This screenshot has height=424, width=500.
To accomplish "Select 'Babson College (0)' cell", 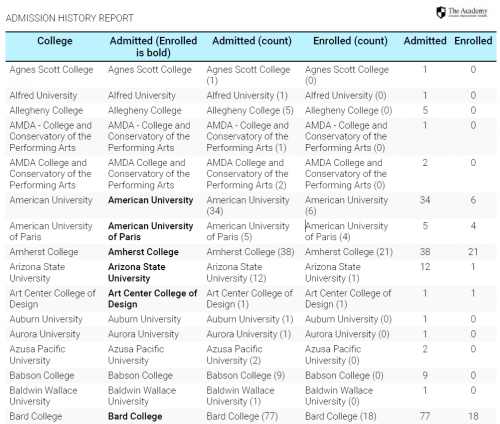I will pyautogui.click(x=344, y=376).
